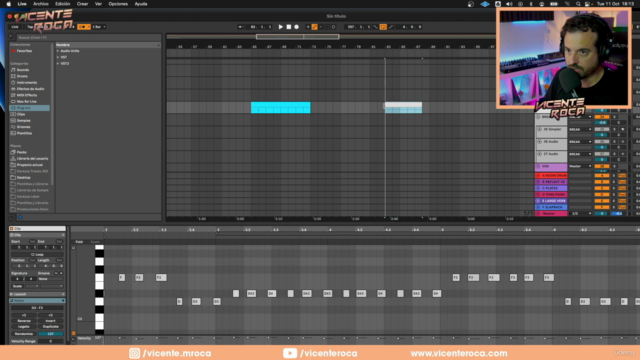This screenshot has height=360, width=640.
Task: Toggle Fold in the piano roll
Action: [79, 242]
